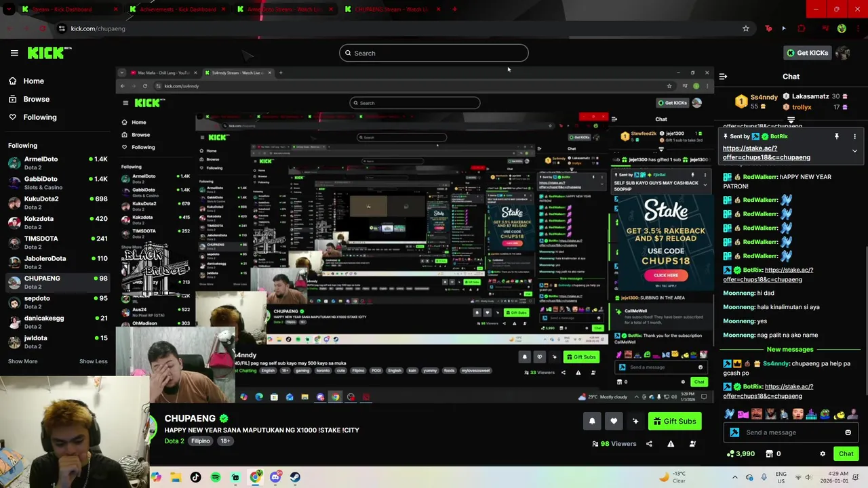Click the Kick search field

434,53
